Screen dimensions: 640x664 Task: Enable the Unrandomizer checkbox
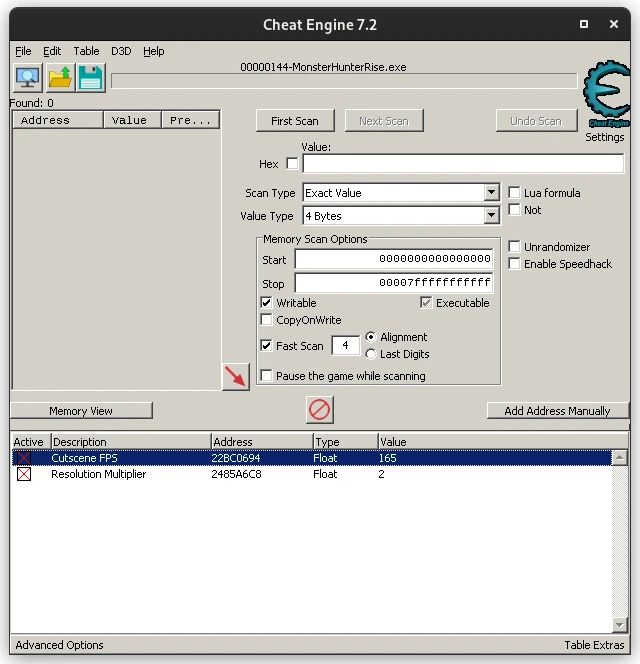pos(514,246)
